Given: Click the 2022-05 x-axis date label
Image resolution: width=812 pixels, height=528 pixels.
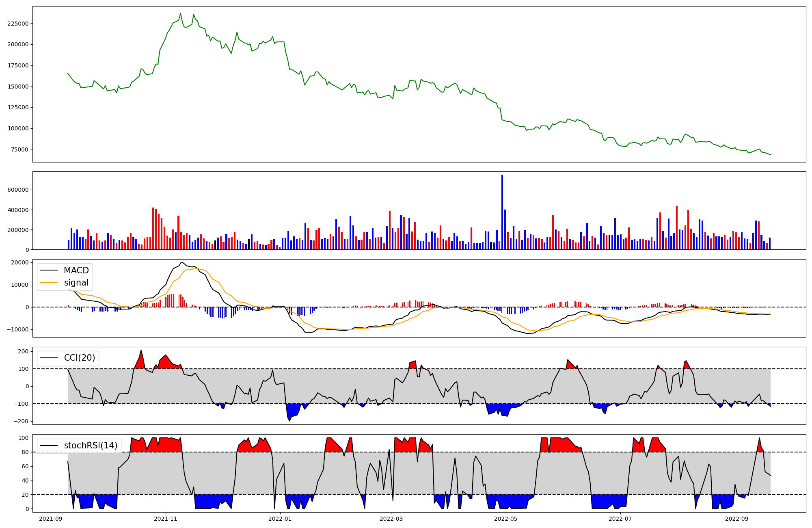Looking at the screenshot, I should click(506, 519).
